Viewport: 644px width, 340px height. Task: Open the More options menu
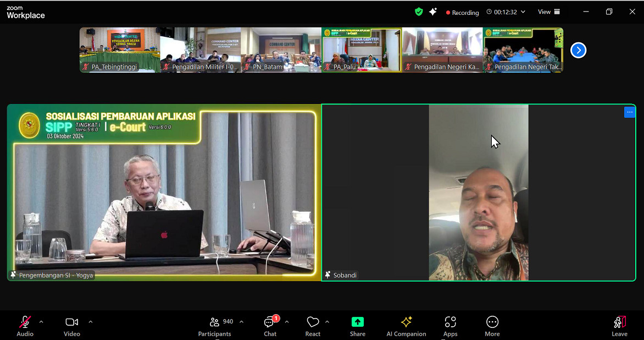click(x=492, y=325)
